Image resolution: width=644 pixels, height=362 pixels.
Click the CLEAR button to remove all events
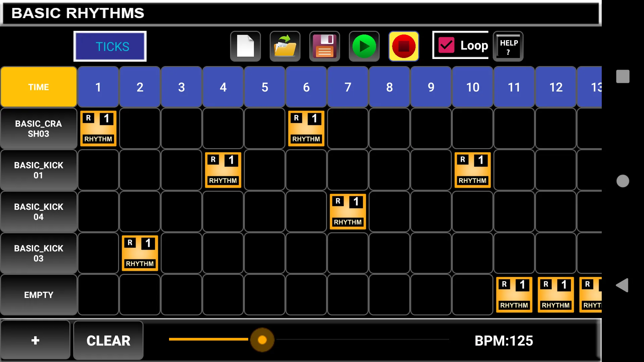108,340
